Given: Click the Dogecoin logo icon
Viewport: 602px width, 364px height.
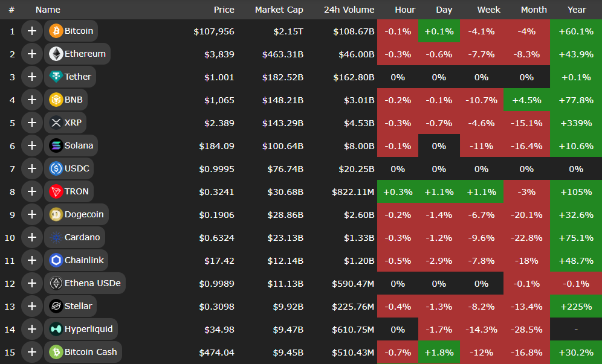Looking at the screenshot, I should pos(56,214).
